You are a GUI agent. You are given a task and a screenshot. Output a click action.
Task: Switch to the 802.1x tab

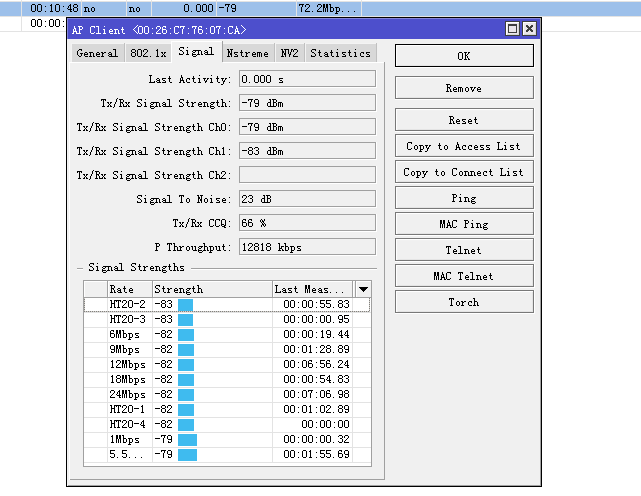(x=148, y=54)
